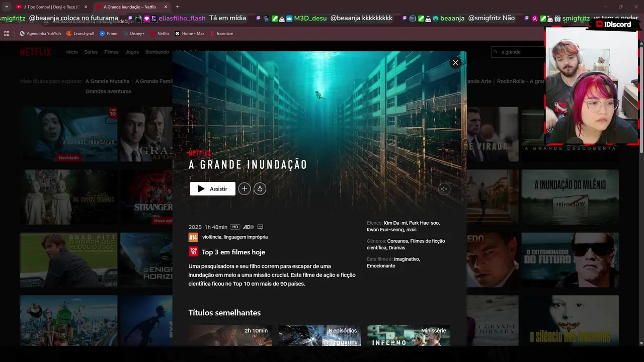
Task: Click the A14 age rating badge
Action: click(193, 237)
